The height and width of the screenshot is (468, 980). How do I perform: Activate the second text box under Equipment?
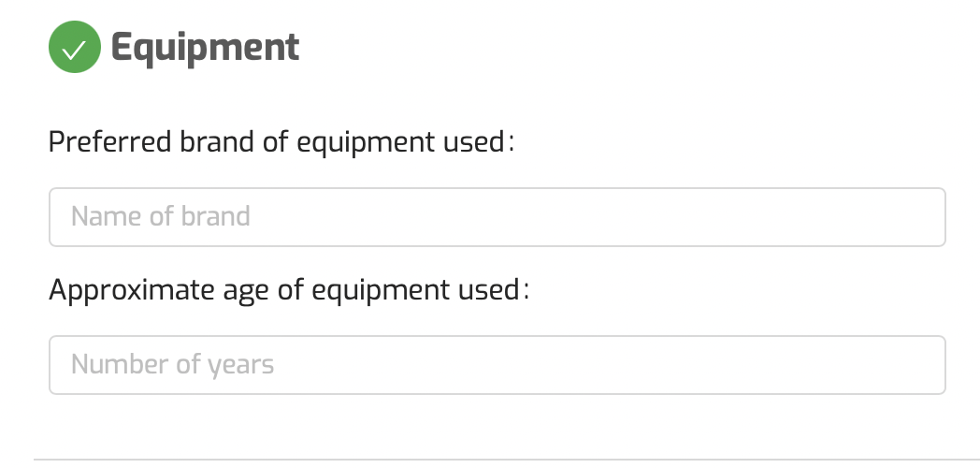497,365
